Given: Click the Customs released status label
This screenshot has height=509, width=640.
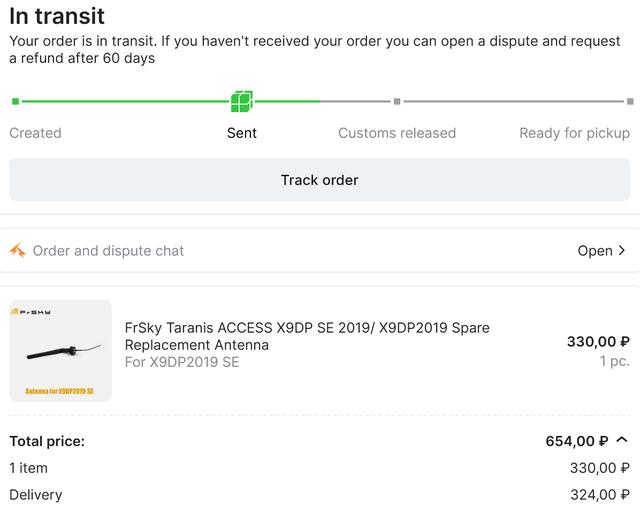Looking at the screenshot, I should pyautogui.click(x=397, y=133).
